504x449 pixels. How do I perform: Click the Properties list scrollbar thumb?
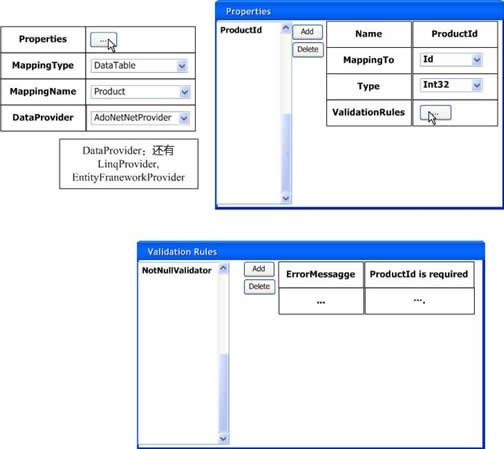click(286, 153)
